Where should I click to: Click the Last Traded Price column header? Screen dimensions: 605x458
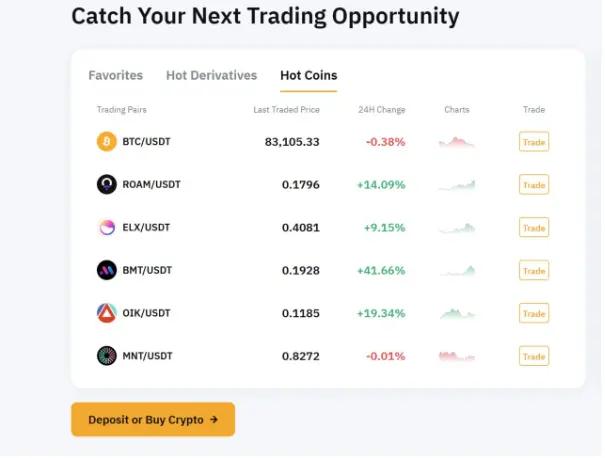286,110
